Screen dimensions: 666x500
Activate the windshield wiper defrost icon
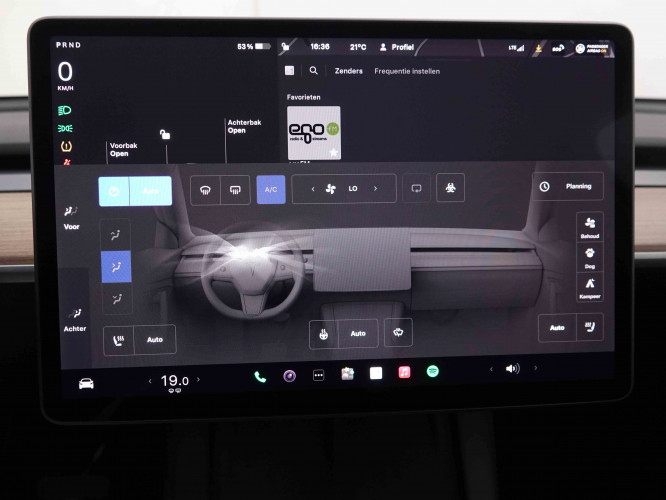tap(398, 333)
